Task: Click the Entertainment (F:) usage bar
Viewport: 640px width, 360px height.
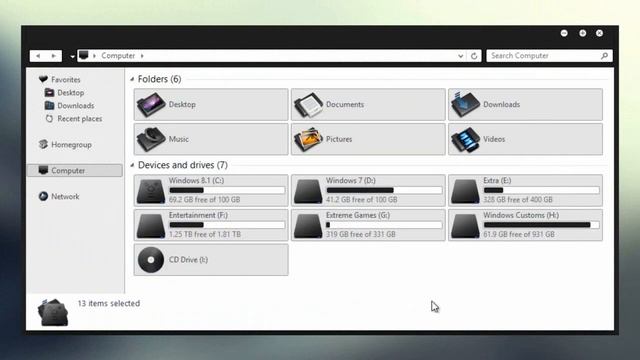Action: (227, 225)
